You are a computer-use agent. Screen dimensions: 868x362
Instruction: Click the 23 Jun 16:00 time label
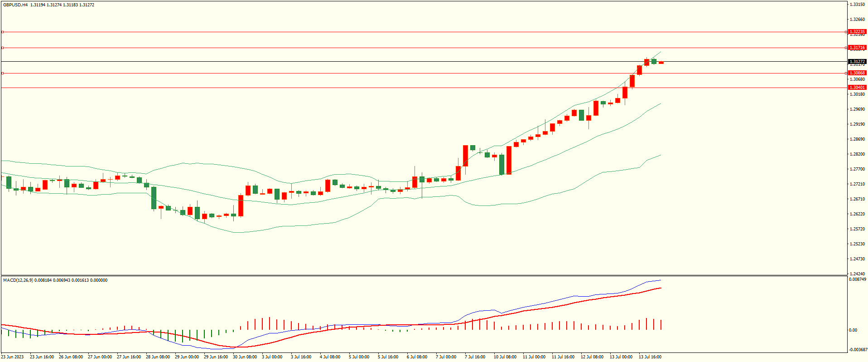(42, 357)
